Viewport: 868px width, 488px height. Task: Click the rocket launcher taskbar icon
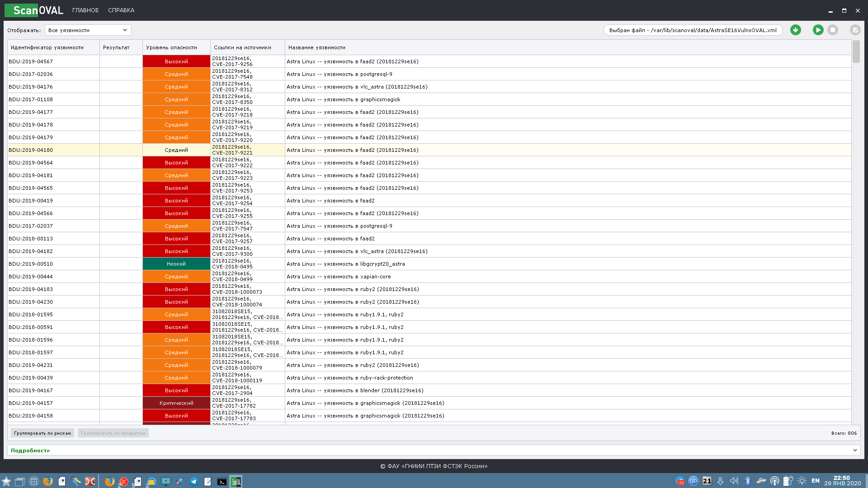(179, 482)
